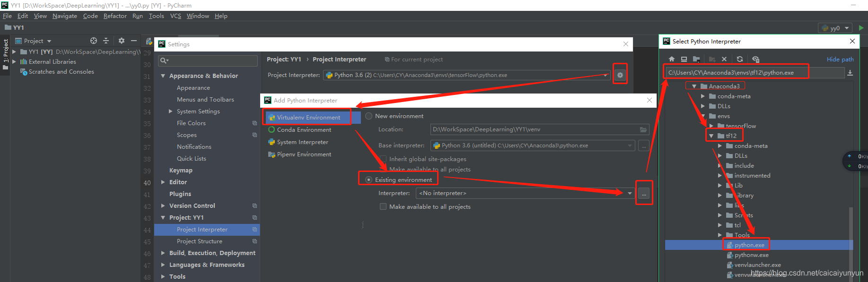Toggle the Inherit global site-packages checkbox

[x=383, y=159]
